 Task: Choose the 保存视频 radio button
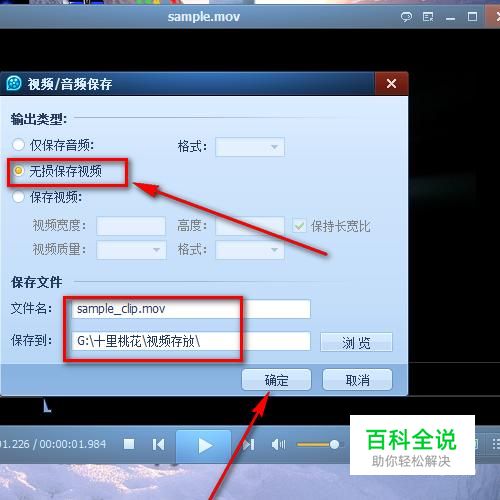(x=18, y=197)
